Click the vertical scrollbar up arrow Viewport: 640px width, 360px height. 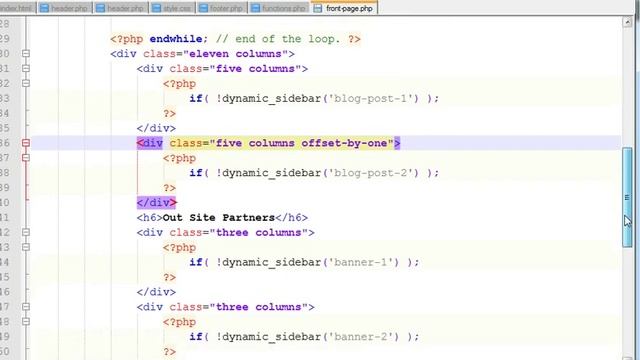(627, 22)
